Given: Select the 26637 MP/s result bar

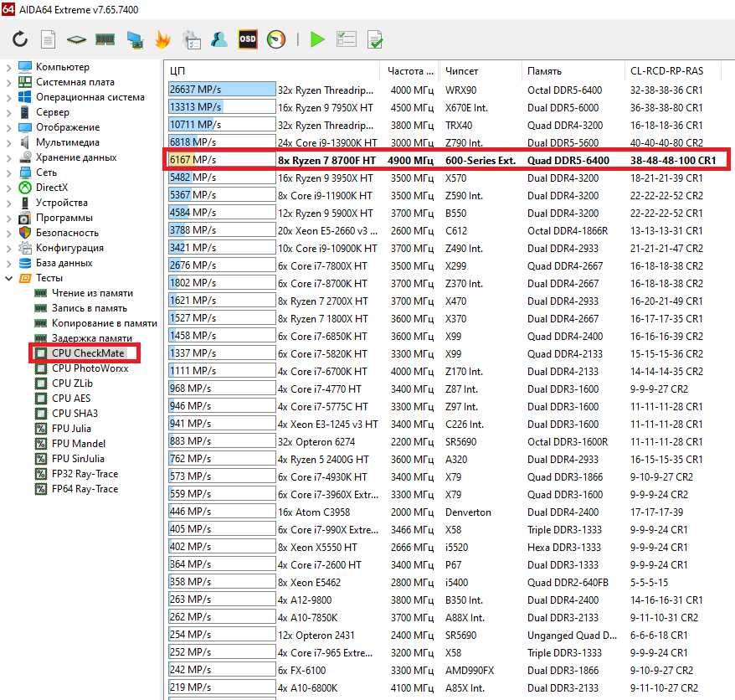Looking at the screenshot, I should (222, 89).
